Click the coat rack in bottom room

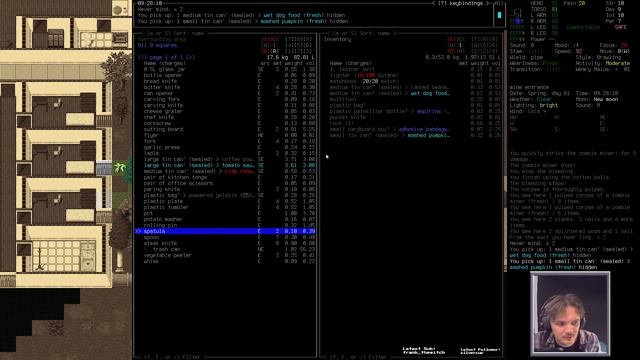point(39,259)
